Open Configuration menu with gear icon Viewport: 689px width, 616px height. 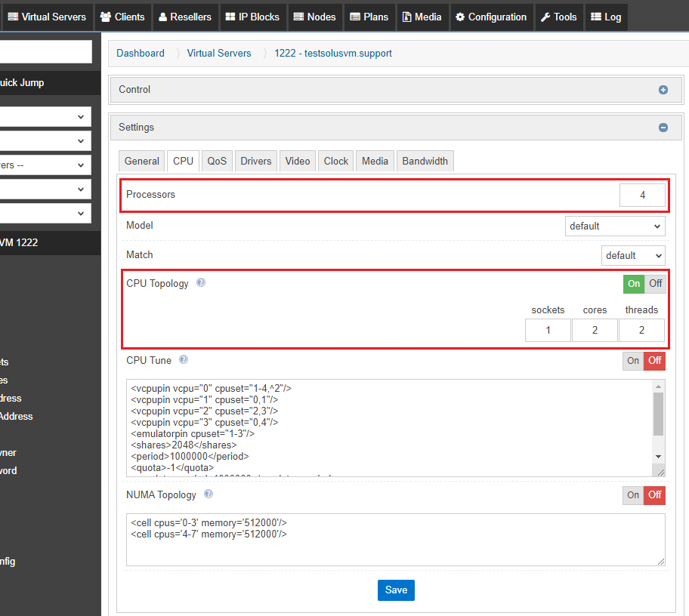[490, 17]
